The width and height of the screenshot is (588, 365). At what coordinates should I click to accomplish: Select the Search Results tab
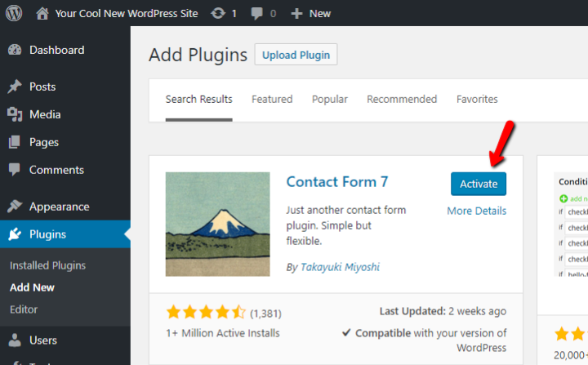click(199, 99)
